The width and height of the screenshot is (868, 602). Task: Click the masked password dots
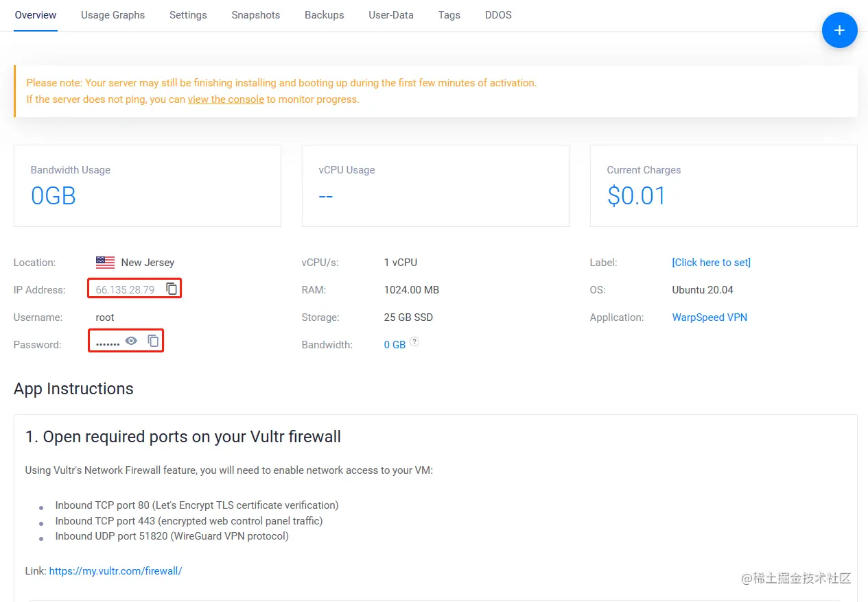pyautogui.click(x=108, y=344)
